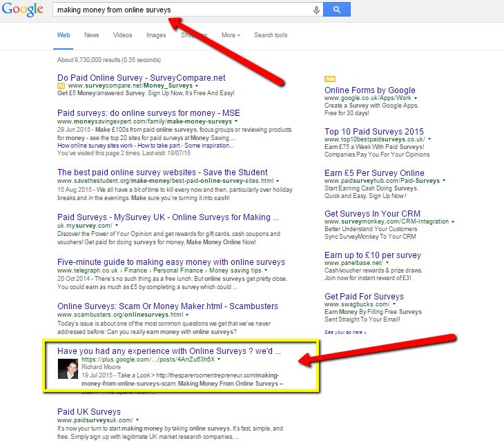Open Paid UK Surveys result

point(89,412)
